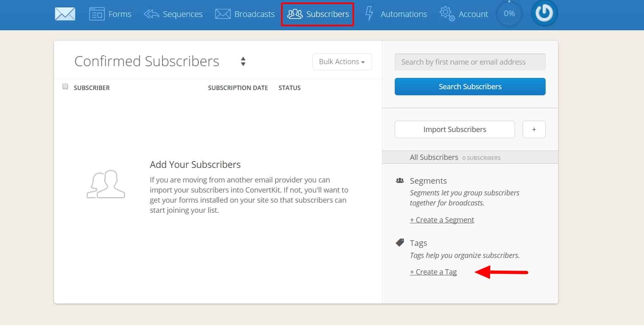Click the Add Your Subscribers heading
The height and width of the screenshot is (325, 644).
point(195,164)
